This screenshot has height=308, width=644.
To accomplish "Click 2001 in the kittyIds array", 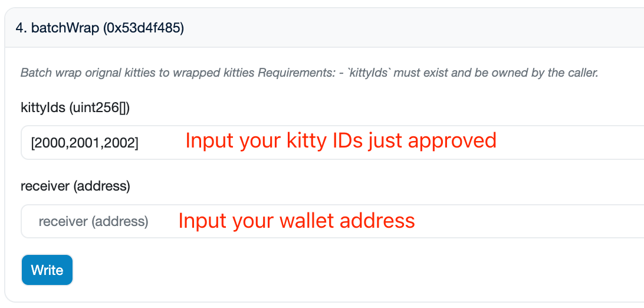I will [x=85, y=142].
